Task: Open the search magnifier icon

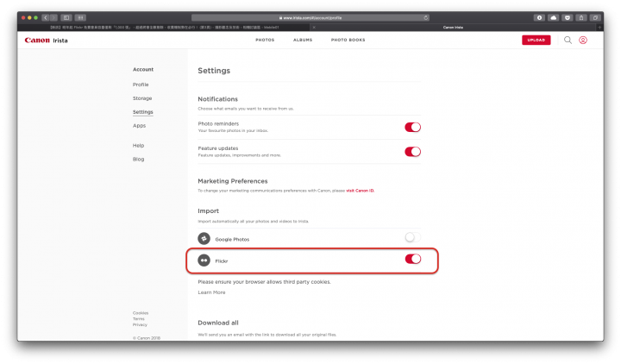Action: [568, 40]
